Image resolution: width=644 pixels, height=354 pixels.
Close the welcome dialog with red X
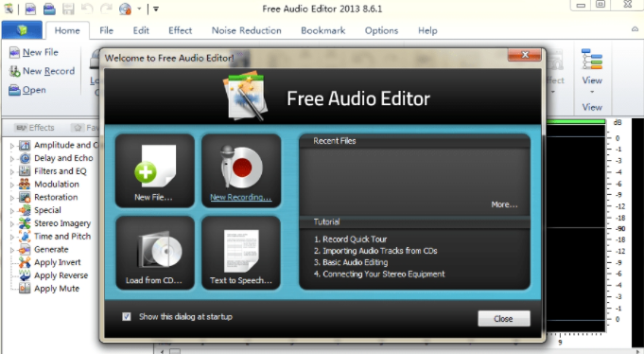(x=525, y=55)
